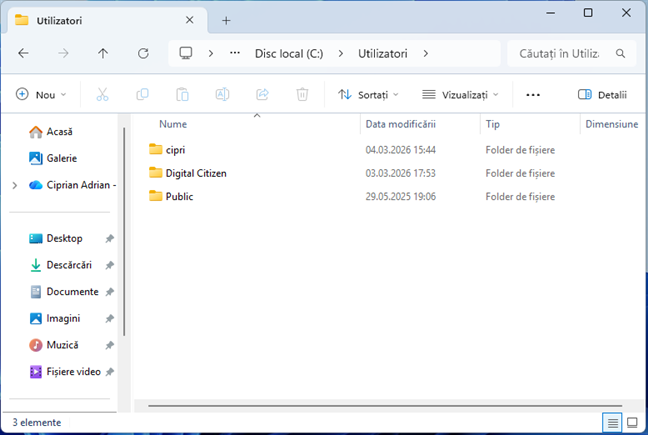Viewport: 648px width, 435px height.
Task: Click Folder de fișiere in the Public row
Action: coord(520,197)
